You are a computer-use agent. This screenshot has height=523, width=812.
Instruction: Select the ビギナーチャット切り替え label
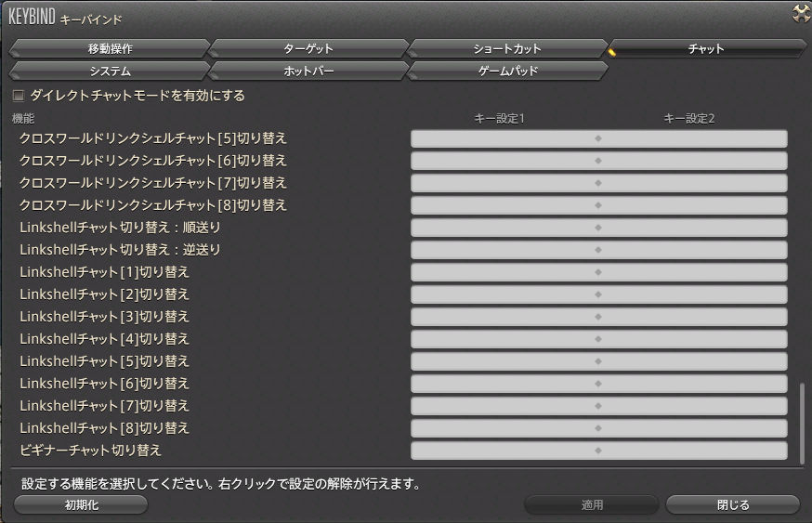pos(91,451)
